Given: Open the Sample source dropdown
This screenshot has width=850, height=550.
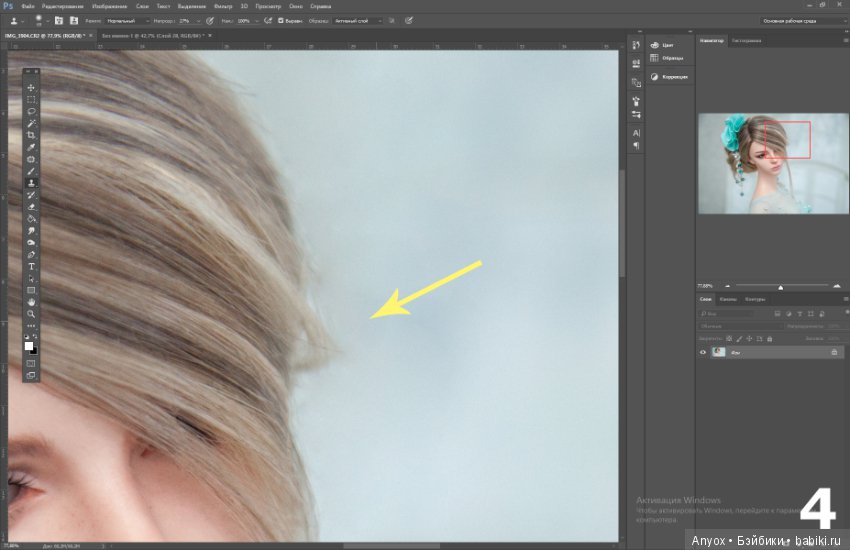Looking at the screenshot, I should pos(358,21).
